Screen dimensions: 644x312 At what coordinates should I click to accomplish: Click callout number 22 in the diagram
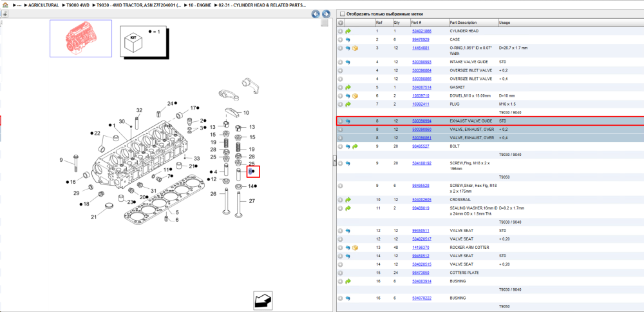pyautogui.click(x=97, y=133)
